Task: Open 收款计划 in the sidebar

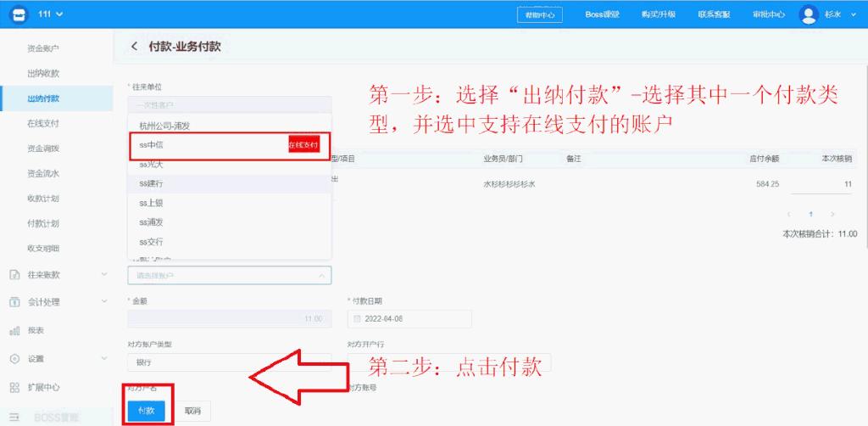Action: coord(43,199)
